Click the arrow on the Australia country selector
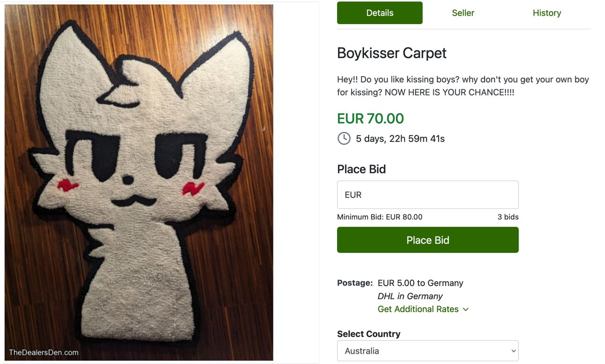The image size is (605, 364). tap(514, 351)
